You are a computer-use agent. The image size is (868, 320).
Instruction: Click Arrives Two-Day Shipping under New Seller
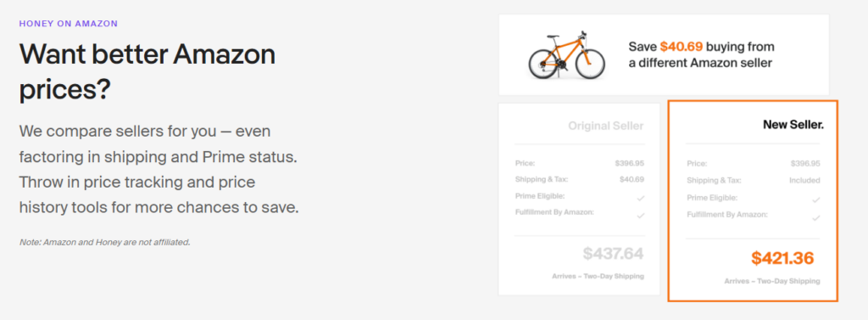(772, 281)
